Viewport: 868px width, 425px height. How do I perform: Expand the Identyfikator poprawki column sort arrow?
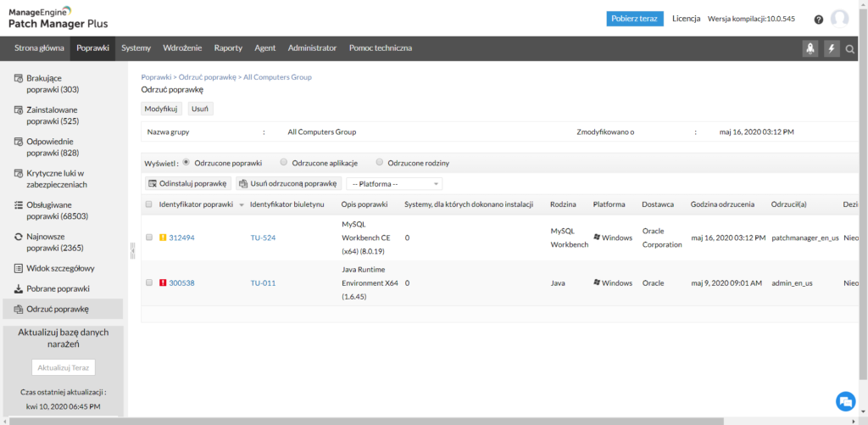(x=242, y=205)
